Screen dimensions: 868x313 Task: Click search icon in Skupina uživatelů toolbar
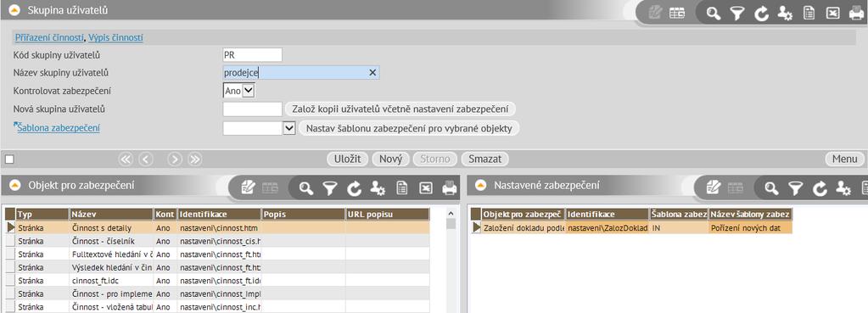713,14
